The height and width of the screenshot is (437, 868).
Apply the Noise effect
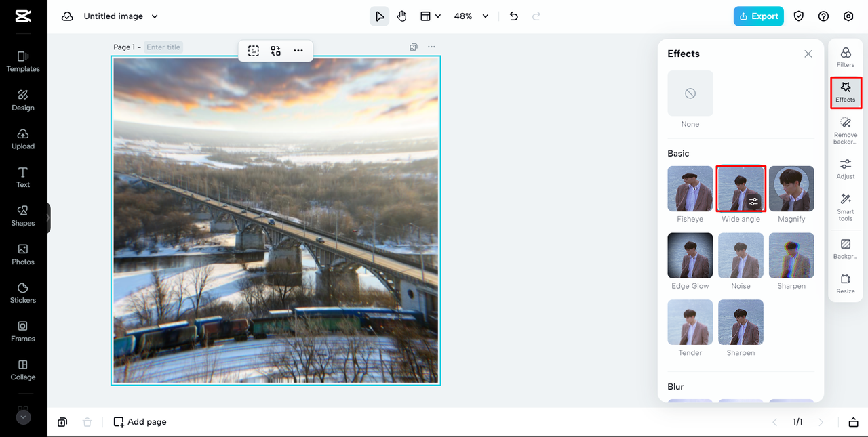click(x=741, y=255)
